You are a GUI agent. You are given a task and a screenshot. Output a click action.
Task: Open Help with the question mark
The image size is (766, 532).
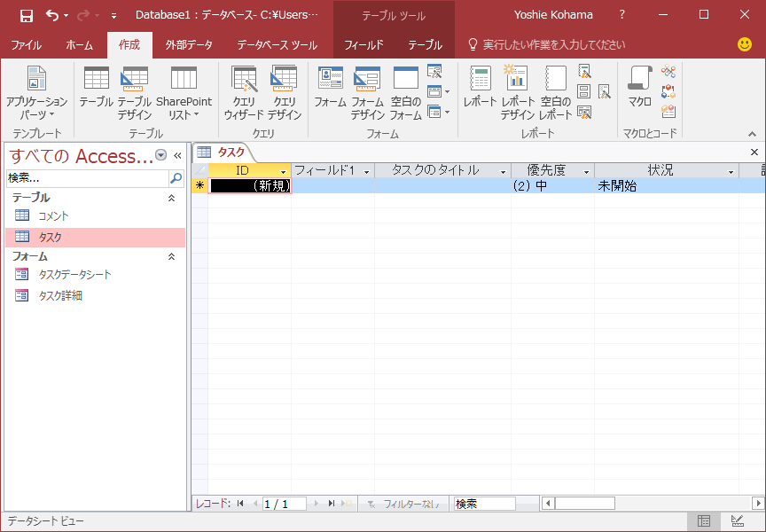point(621,15)
